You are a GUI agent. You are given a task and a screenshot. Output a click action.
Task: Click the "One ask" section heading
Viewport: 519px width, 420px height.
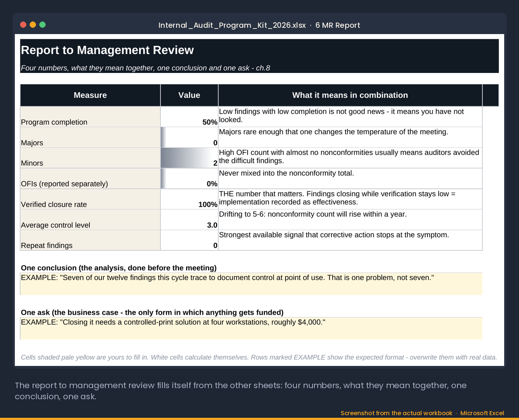coord(152,313)
